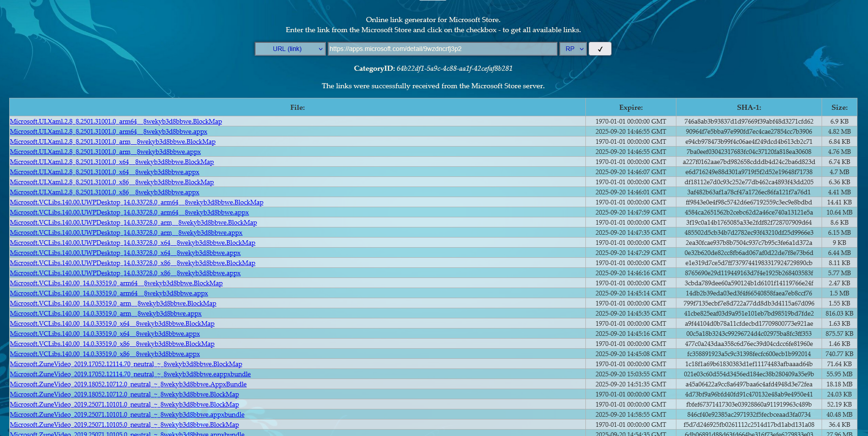
Task: Open UI.Xaml.2.8 arm64 BlockMap link
Action: pyautogui.click(x=116, y=121)
